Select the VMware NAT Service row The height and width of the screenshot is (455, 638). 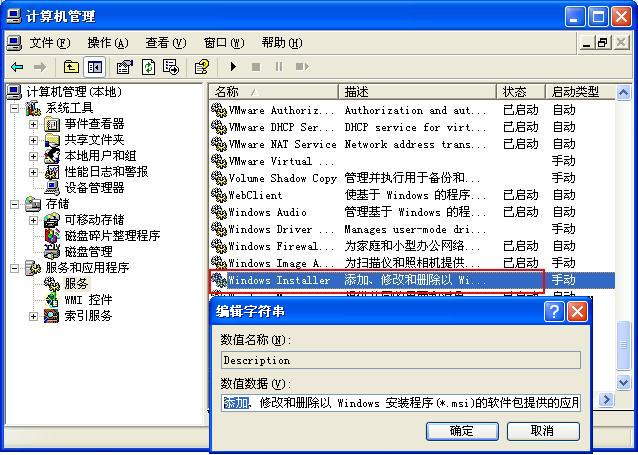(x=412, y=144)
